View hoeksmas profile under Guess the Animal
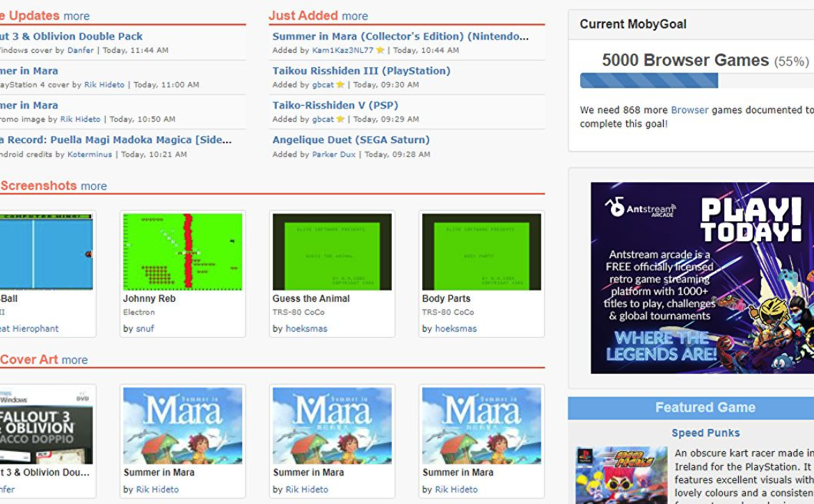 click(x=306, y=329)
